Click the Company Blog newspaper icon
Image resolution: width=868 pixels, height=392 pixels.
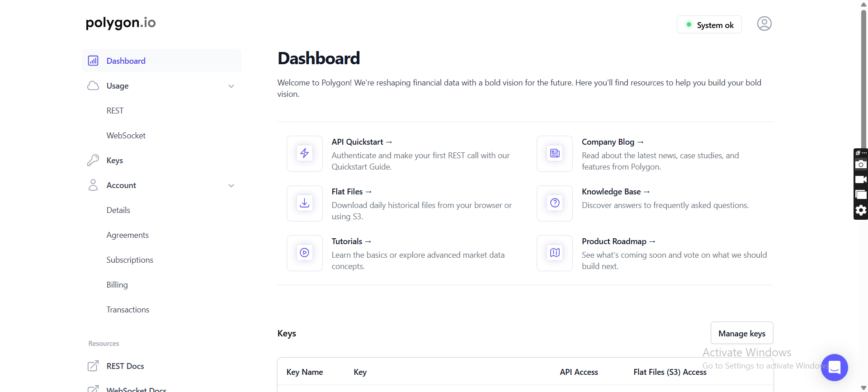[555, 154]
